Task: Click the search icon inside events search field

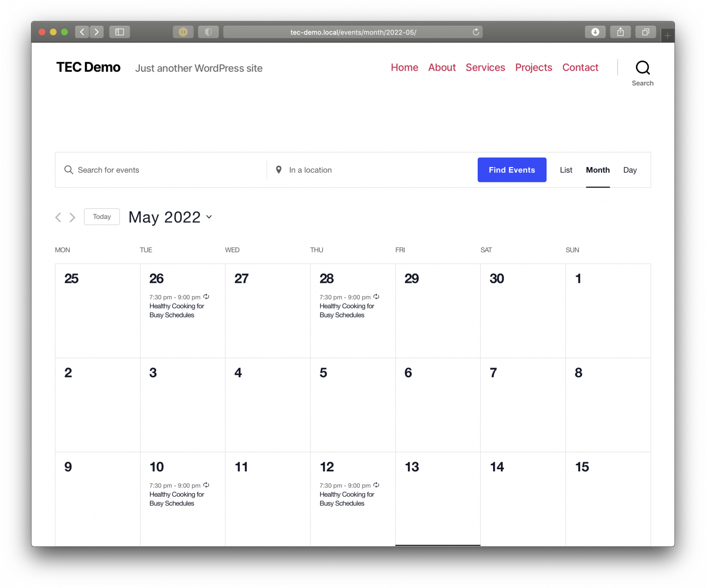Action: [x=69, y=170]
